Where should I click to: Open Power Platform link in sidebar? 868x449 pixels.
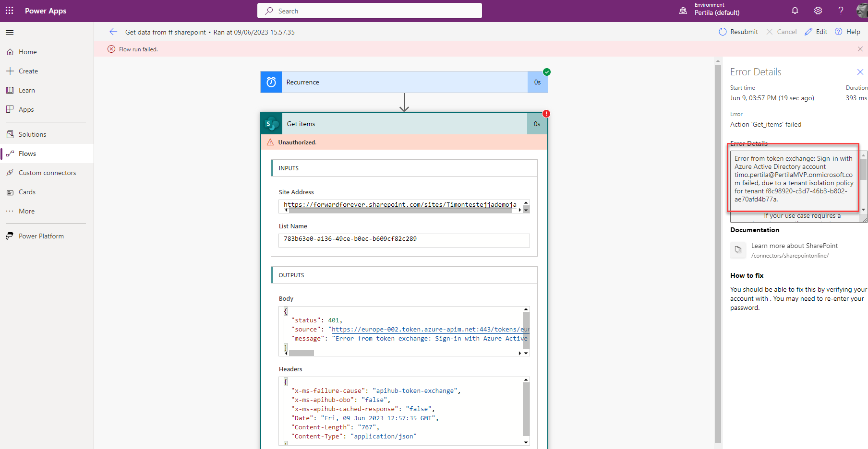47,236
